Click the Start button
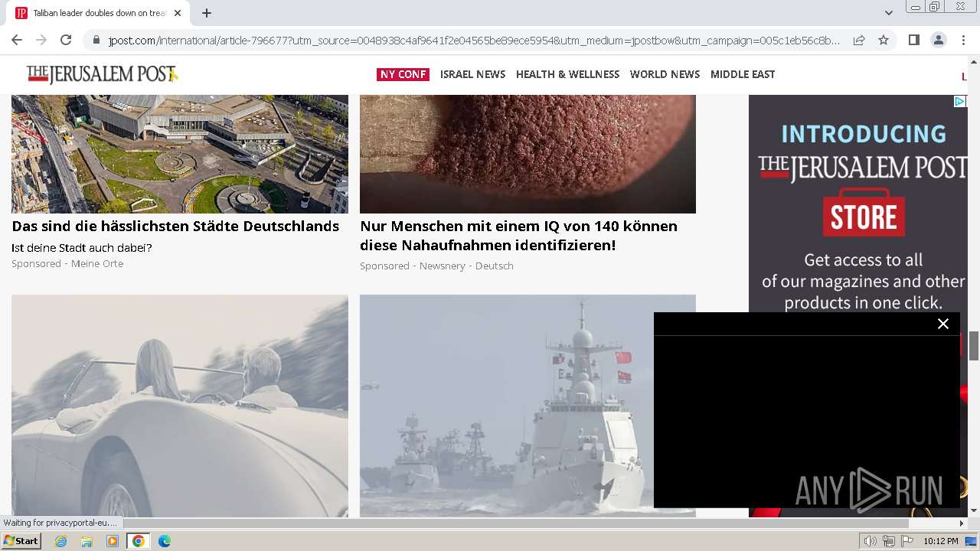This screenshot has width=980, height=551. pyautogui.click(x=21, y=541)
